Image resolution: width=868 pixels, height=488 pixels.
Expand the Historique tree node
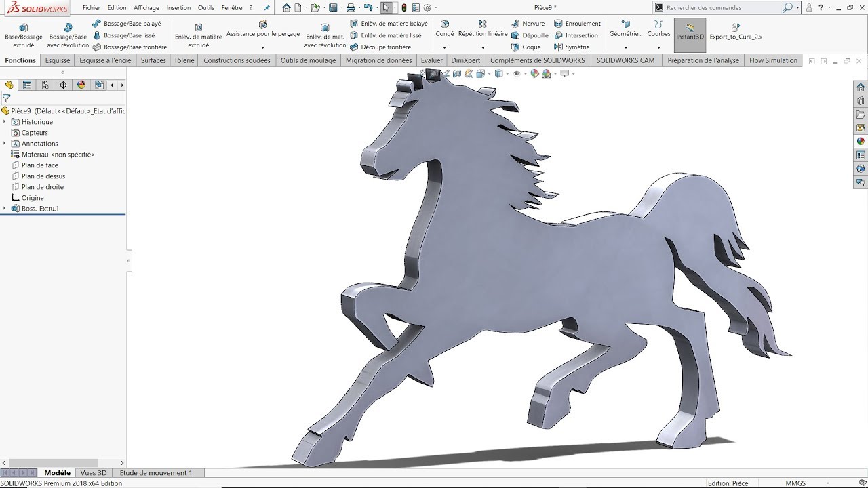coord(5,122)
